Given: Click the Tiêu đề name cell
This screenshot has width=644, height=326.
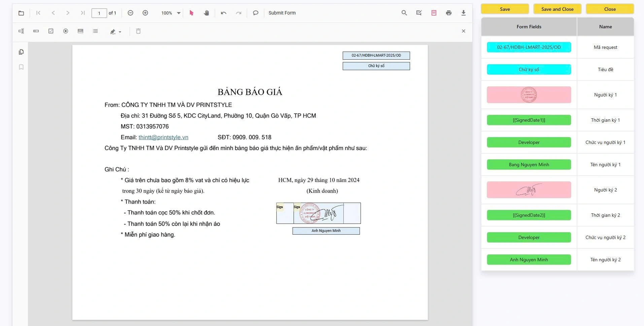Looking at the screenshot, I should pyautogui.click(x=605, y=69).
